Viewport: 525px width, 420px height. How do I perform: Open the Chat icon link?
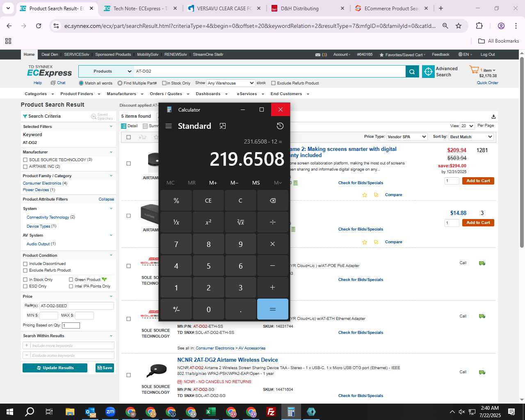tap(58, 83)
